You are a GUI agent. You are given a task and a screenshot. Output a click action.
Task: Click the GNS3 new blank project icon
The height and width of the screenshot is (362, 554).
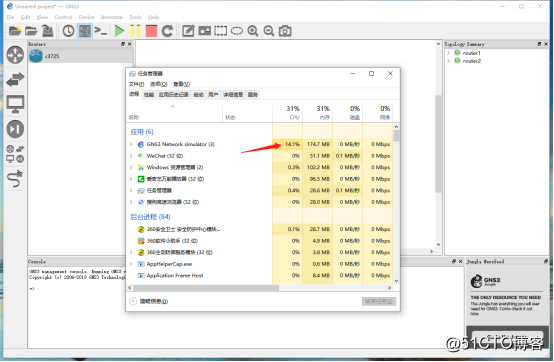point(15,31)
